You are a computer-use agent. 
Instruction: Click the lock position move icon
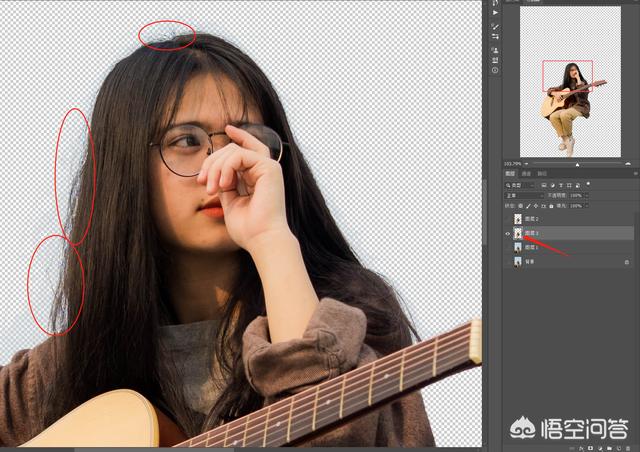tap(537, 206)
